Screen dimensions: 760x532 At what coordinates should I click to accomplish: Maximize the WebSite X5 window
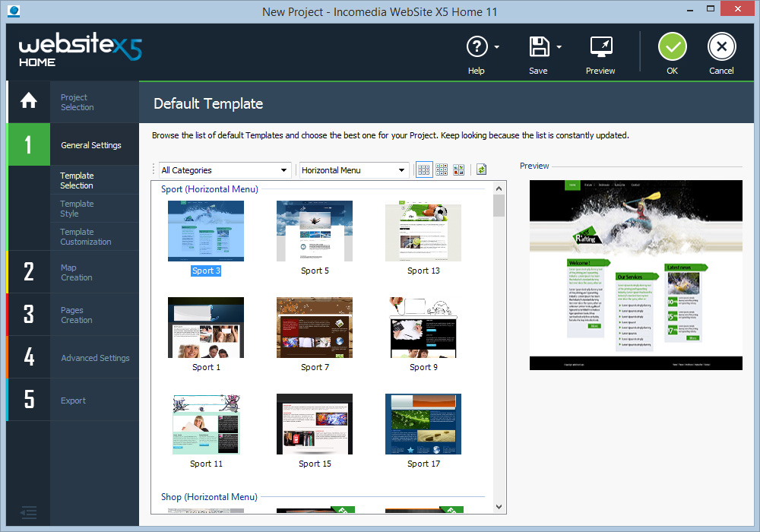[x=711, y=8]
